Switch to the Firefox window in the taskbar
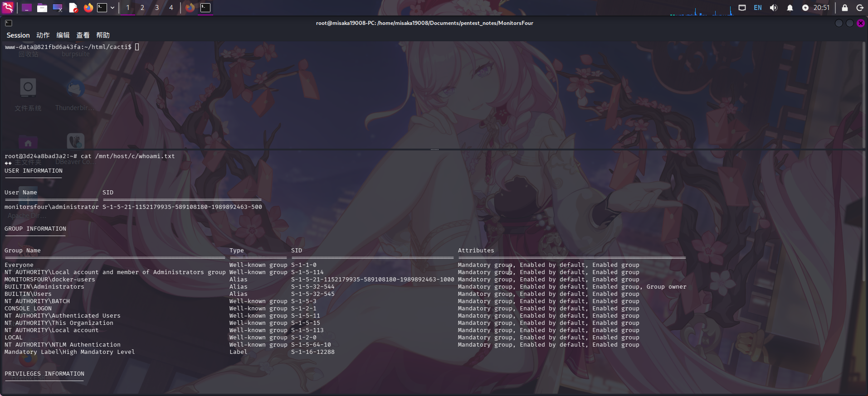 [190, 8]
